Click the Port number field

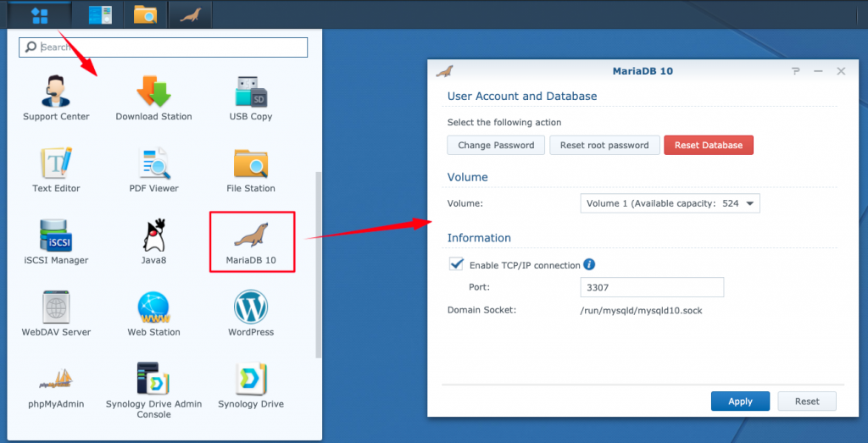pyautogui.click(x=652, y=287)
